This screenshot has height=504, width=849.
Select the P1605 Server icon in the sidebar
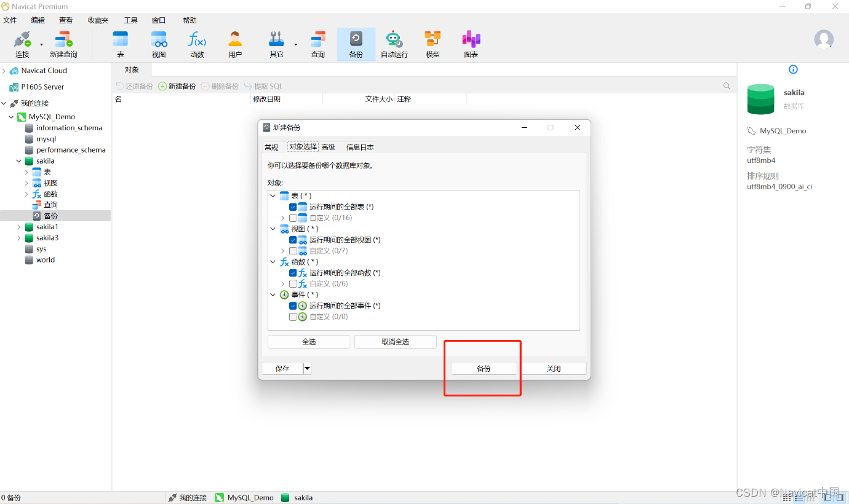[x=14, y=87]
